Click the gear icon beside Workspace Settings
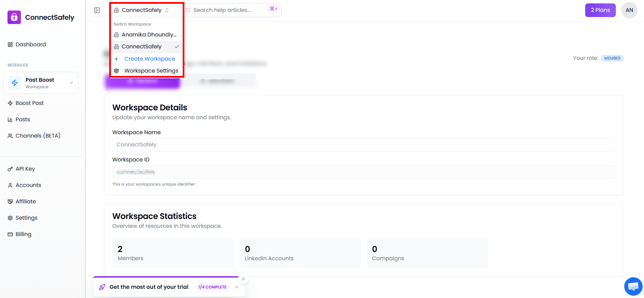Image resolution: width=644 pixels, height=298 pixels. (116, 71)
